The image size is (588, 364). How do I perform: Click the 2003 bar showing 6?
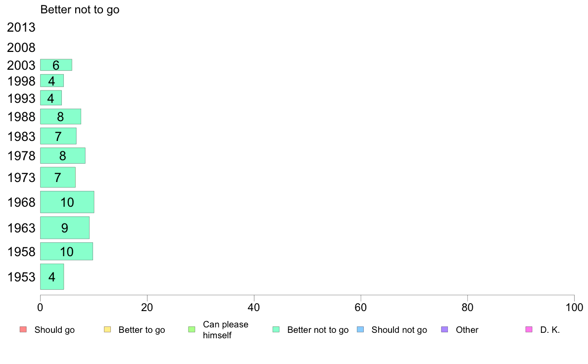(56, 65)
